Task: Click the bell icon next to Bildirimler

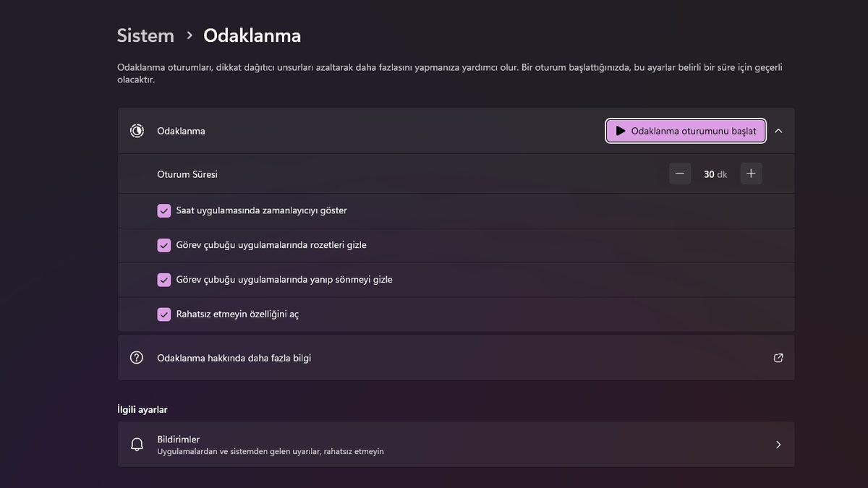Action: (137, 444)
